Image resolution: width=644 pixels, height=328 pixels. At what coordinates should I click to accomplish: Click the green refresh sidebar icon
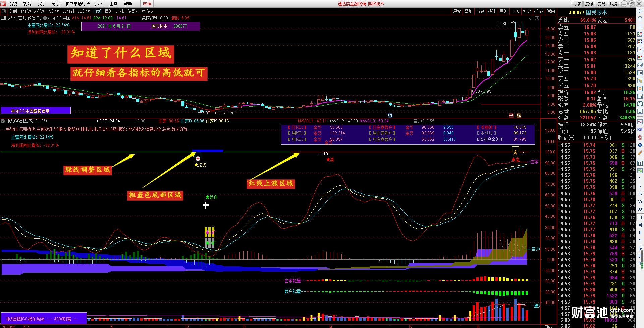tap(640, 171)
